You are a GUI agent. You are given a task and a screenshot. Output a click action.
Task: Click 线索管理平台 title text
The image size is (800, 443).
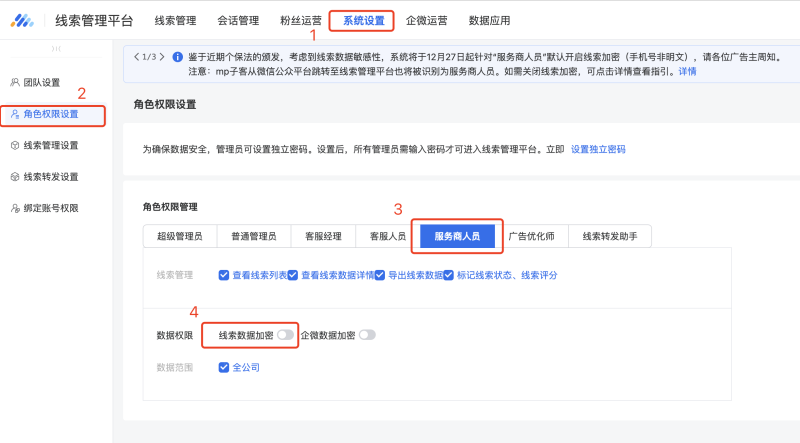pos(94,21)
